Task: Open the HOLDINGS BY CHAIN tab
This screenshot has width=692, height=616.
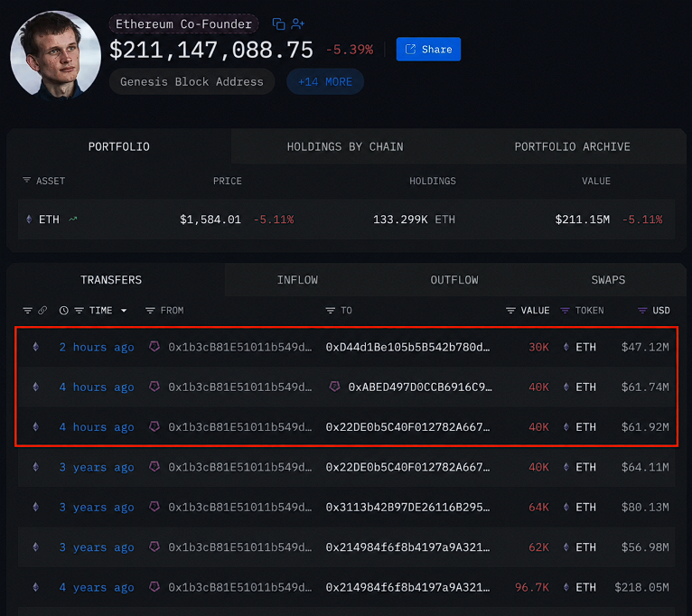Action: click(345, 146)
